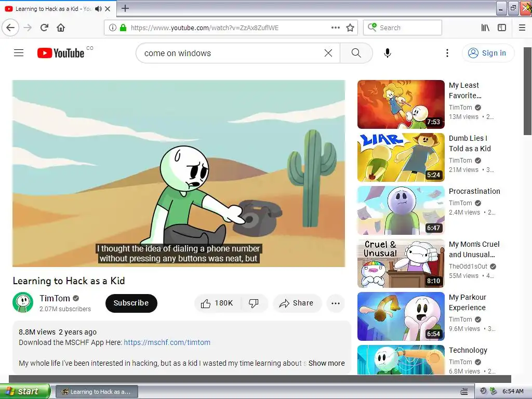Search with your voice microphone
Screen dimensions: 532x399
coord(388,53)
